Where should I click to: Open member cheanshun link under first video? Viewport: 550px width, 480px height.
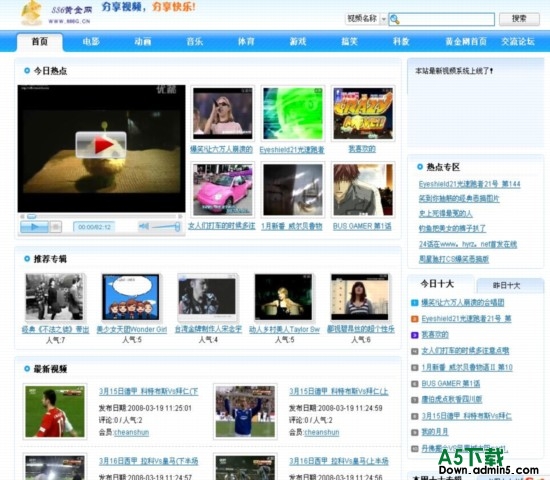point(132,432)
